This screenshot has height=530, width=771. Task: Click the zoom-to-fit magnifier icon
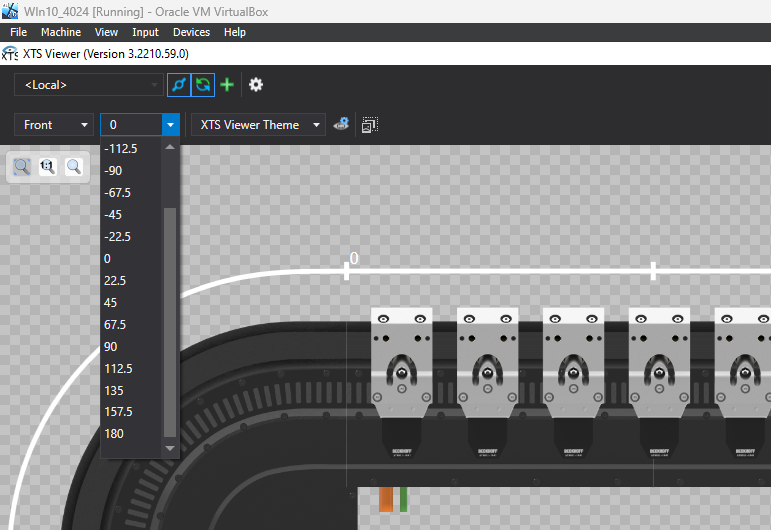point(22,167)
